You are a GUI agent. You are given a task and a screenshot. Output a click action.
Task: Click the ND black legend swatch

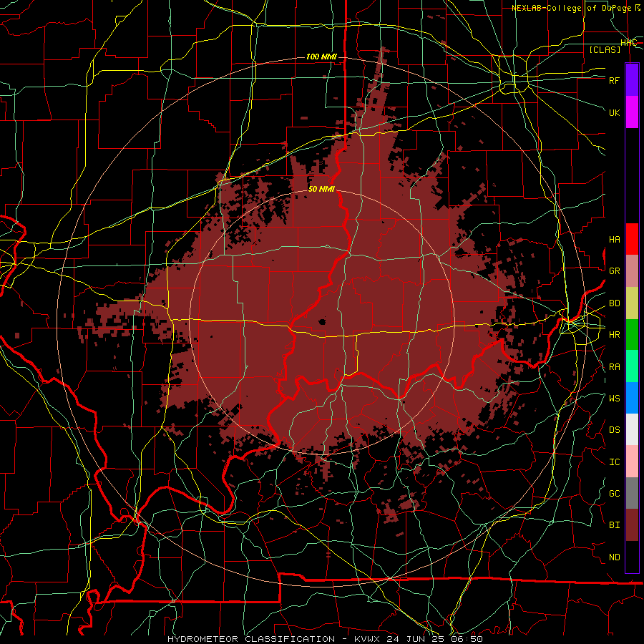[x=632, y=557]
